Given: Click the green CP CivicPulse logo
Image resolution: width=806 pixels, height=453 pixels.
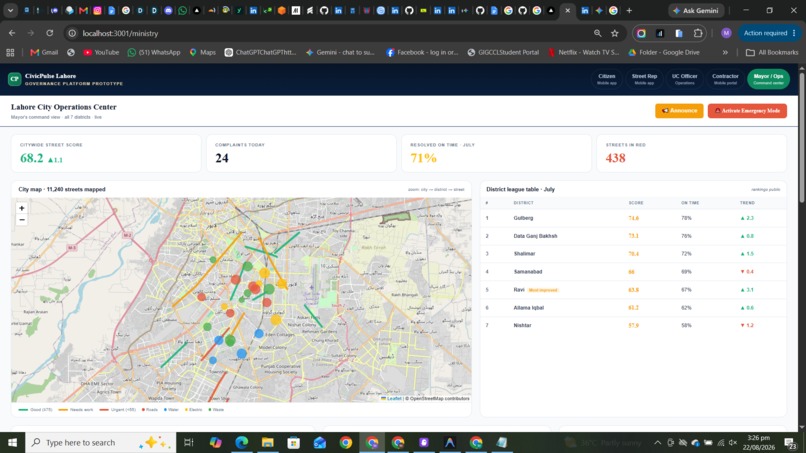Looking at the screenshot, I should (x=14, y=79).
